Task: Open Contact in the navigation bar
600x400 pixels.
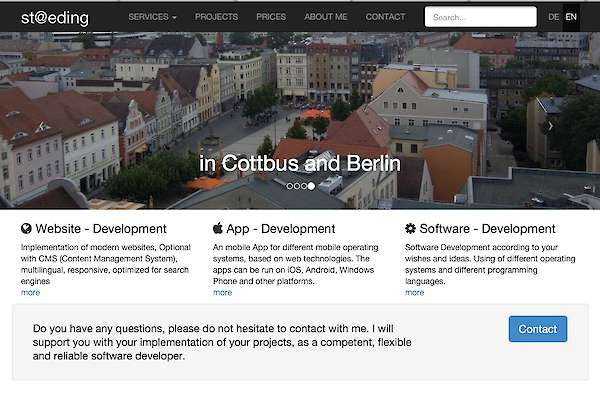Action: coord(385,17)
